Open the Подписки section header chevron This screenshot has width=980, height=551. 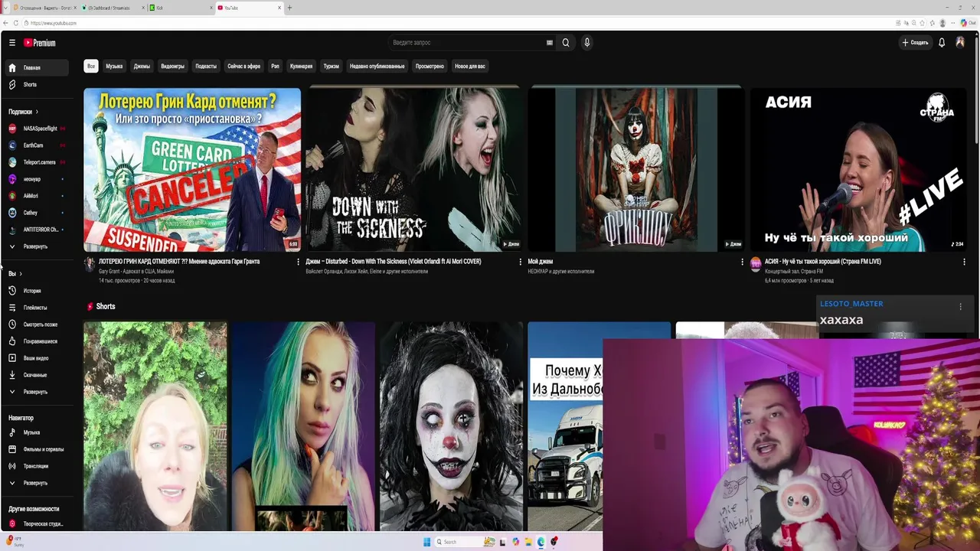[x=36, y=112]
